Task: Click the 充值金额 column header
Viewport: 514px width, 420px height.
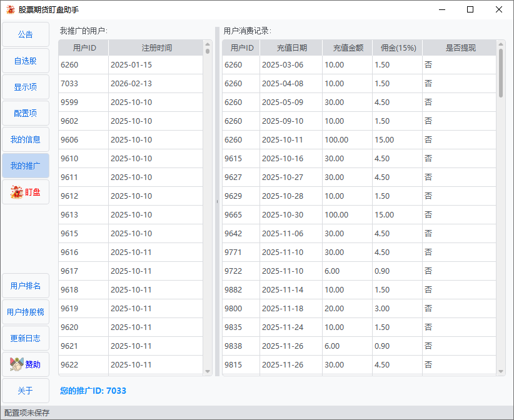Action: 348,48
